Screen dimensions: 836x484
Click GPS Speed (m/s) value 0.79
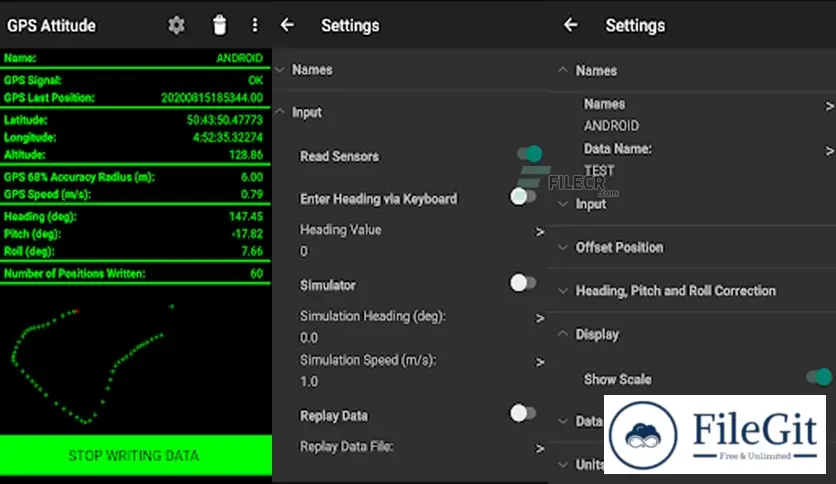252,195
